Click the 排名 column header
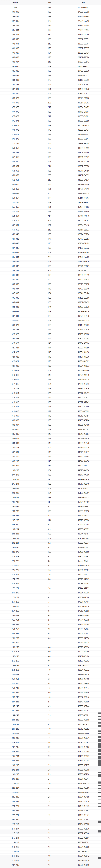This screenshot has width=101, height=868. click(x=84, y=2)
